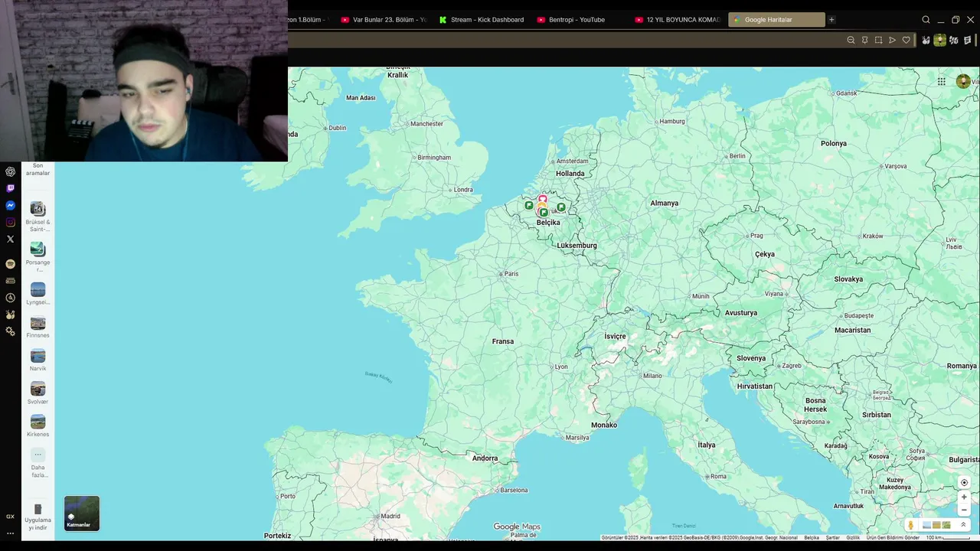Open recent search Narvik
This screenshot has height=551, width=980.
38,360
